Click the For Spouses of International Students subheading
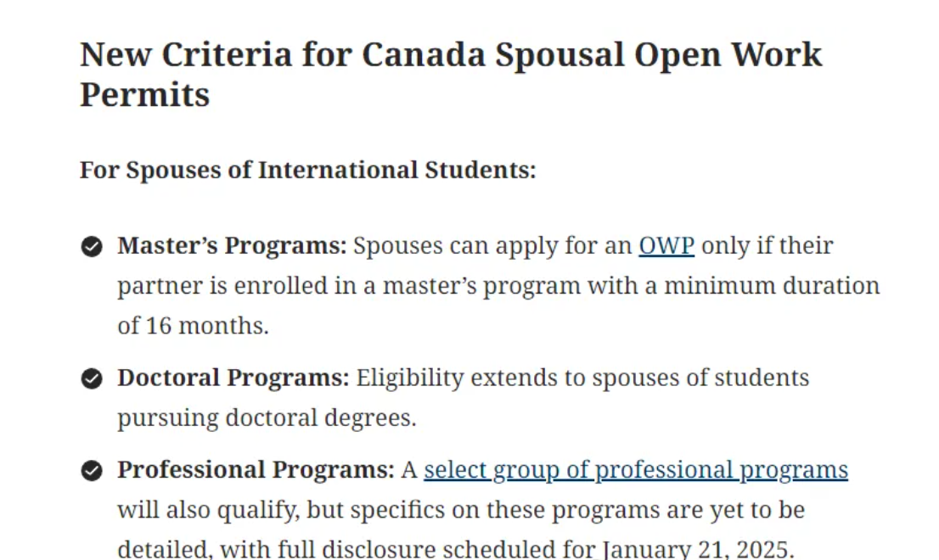This screenshot has height=560, width=939. (x=307, y=170)
